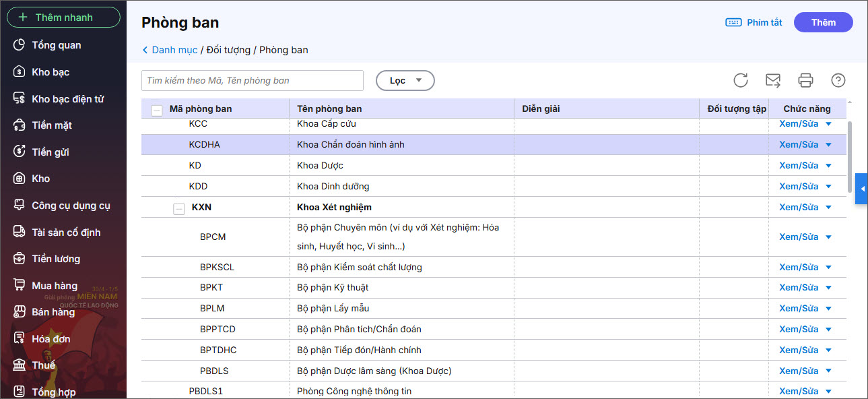Click the send email envelope icon
The height and width of the screenshot is (399, 868).
coord(773,80)
